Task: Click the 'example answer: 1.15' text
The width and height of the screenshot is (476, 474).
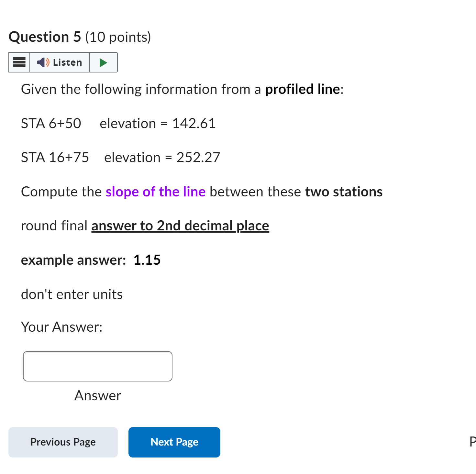Action: [91, 259]
